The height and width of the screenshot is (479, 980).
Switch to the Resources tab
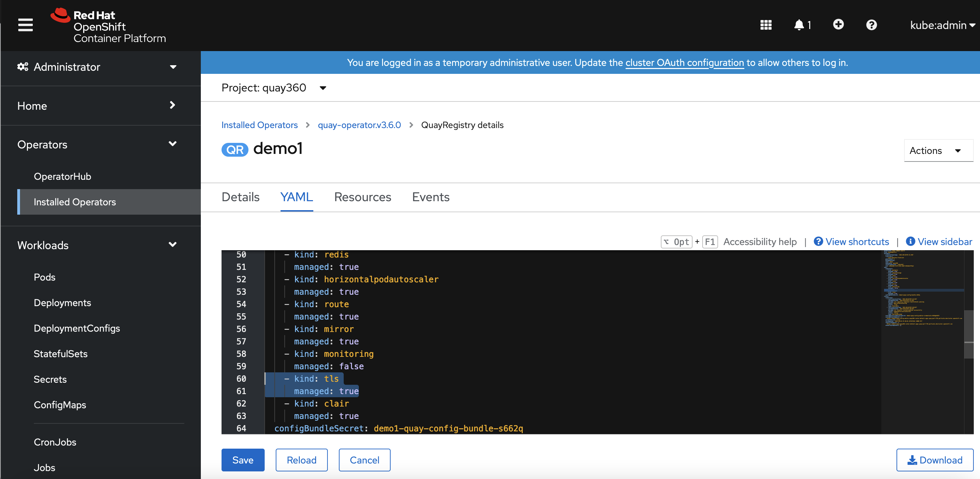tap(362, 197)
